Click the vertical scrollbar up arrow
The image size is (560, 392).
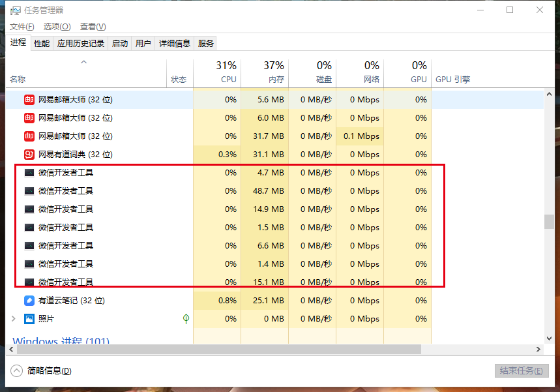click(x=549, y=95)
